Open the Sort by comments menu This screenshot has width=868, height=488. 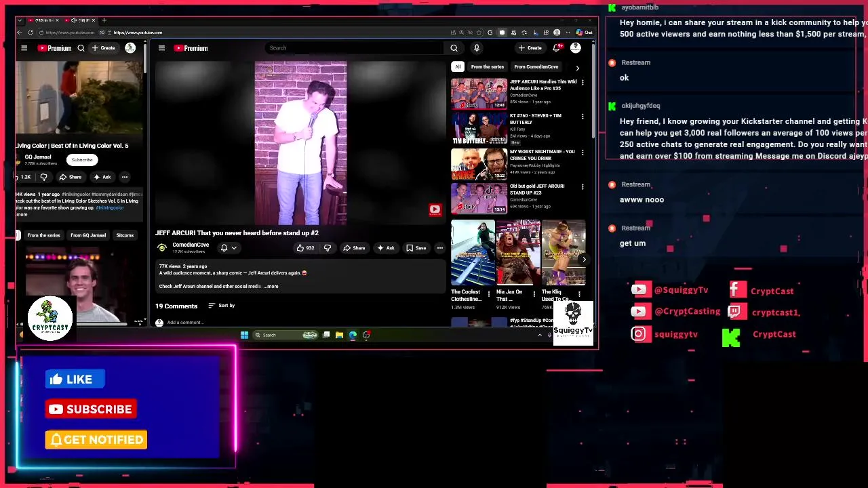coord(222,306)
